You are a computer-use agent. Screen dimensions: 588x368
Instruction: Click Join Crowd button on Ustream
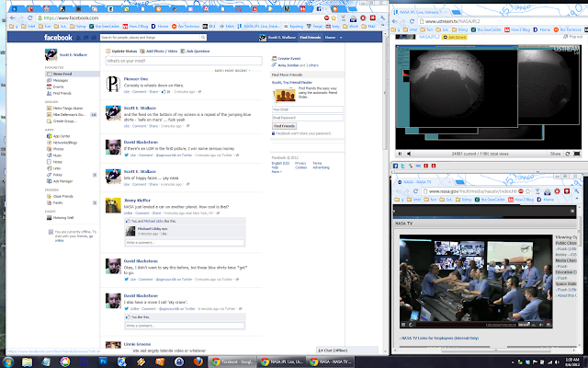click(x=454, y=37)
